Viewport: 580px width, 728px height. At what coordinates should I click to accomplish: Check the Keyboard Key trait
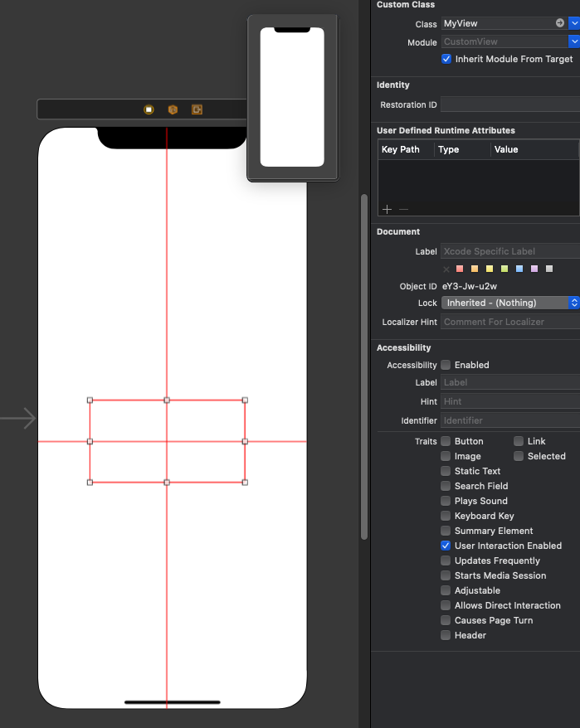click(446, 516)
